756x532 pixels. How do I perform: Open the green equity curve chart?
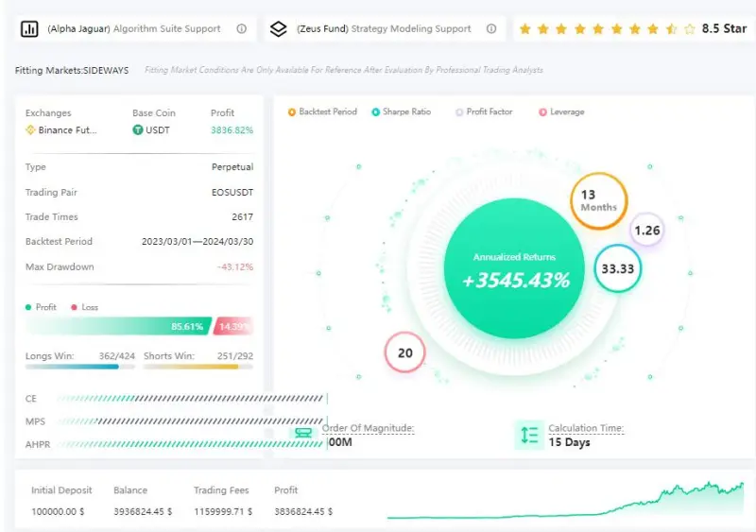click(x=565, y=503)
